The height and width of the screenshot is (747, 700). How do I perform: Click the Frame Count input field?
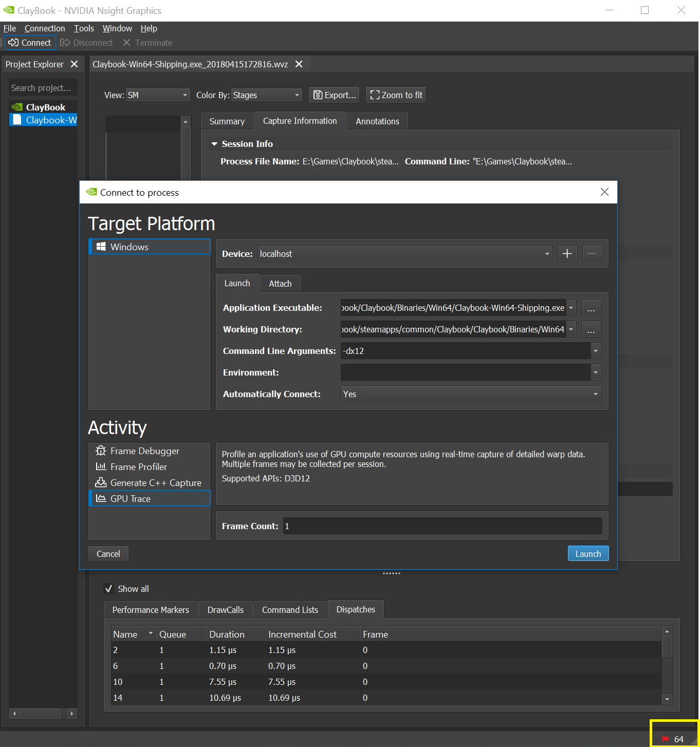(x=442, y=526)
